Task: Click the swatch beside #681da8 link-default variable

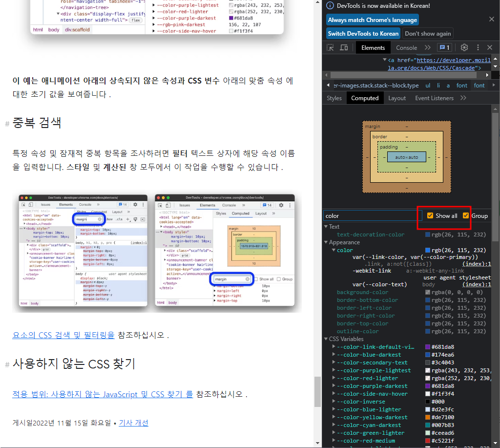Action: pyautogui.click(x=428, y=347)
